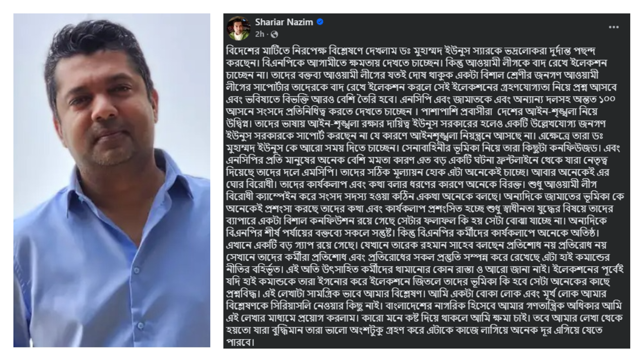This screenshot has width=644, height=362.
Task: Click 'ঘোর বিরোধী।' in the post body
Action: pos(251,185)
